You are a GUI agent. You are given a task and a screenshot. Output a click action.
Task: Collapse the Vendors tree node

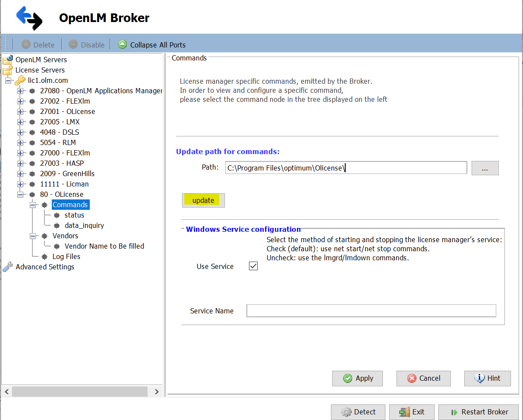click(33, 236)
